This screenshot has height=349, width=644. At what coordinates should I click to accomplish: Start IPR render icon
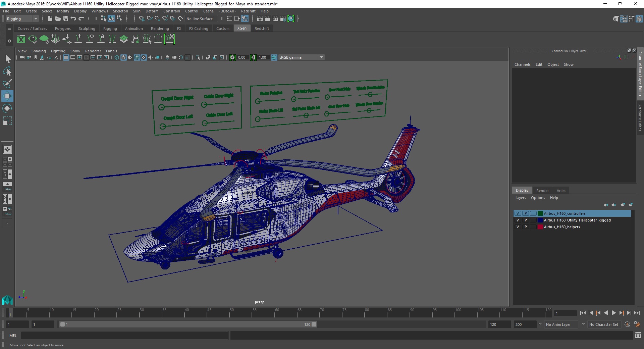[275, 19]
